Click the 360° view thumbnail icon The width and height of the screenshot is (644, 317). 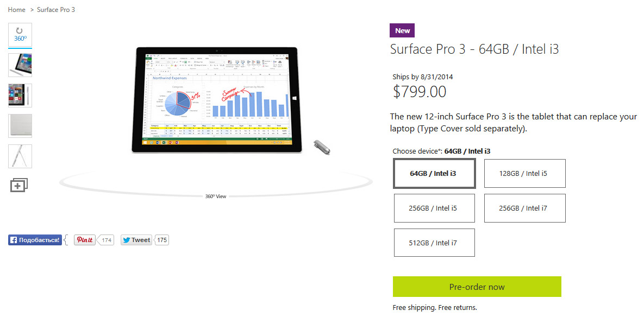click(20, 35)
